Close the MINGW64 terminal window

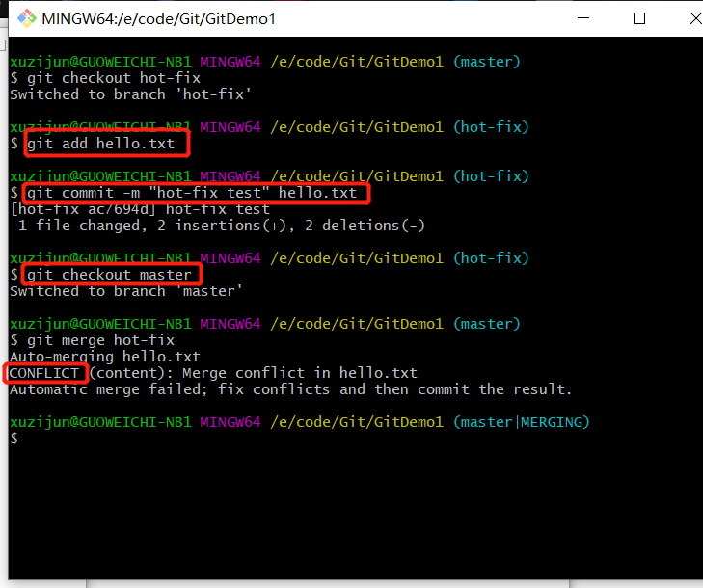coord(696,18)
